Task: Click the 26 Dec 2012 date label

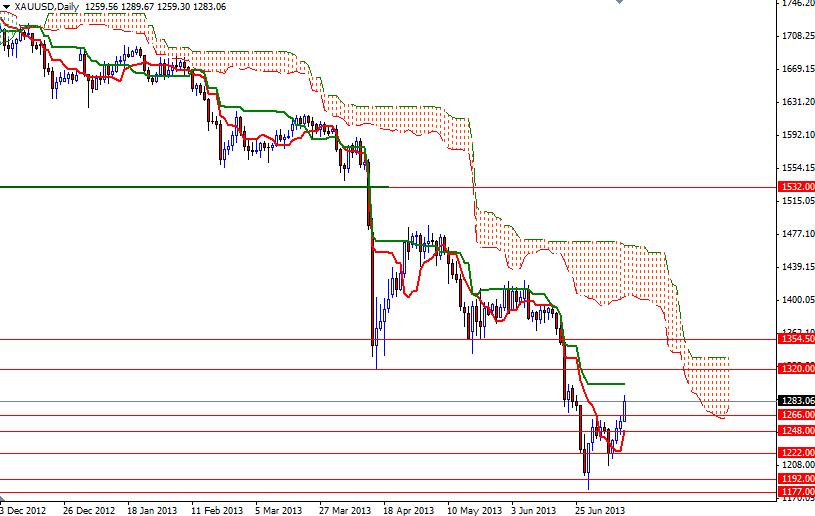Action: [x=88, y=510]
